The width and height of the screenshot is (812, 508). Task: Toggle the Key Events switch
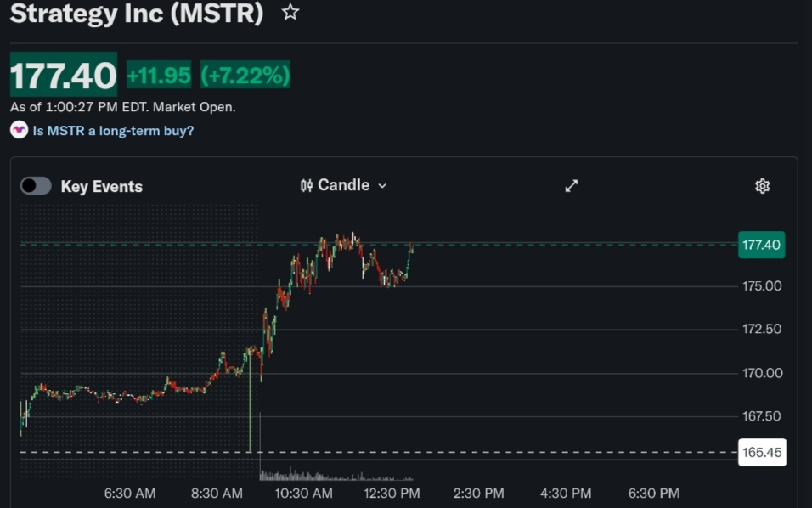tap(36, 186)
